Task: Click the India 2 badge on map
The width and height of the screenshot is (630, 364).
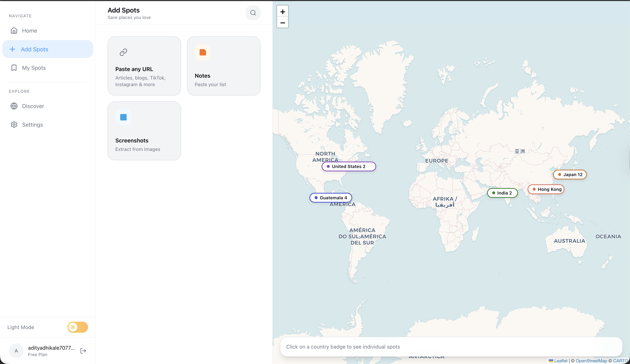Action: click(x=502, y=193)
